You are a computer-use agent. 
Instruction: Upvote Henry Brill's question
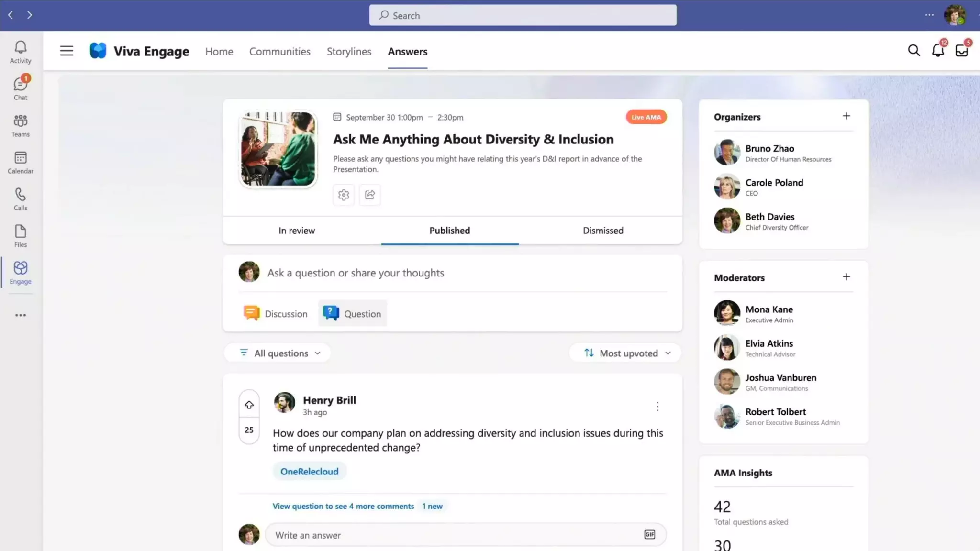pyautogui.click(x=249, y=405)
